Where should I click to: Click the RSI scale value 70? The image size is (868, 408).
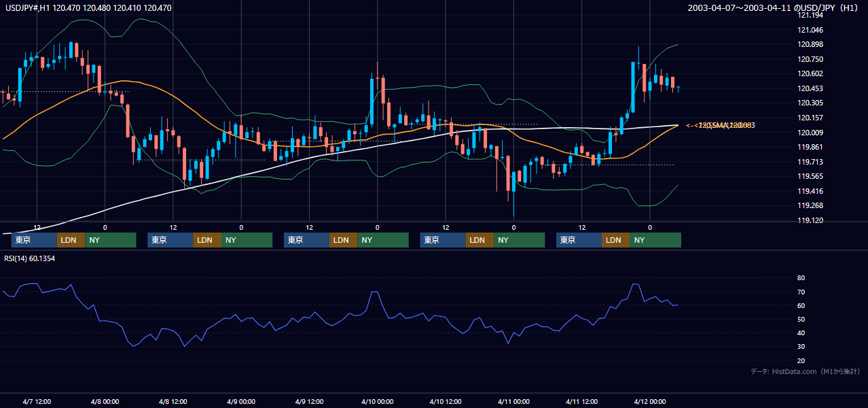pos(801,292)
